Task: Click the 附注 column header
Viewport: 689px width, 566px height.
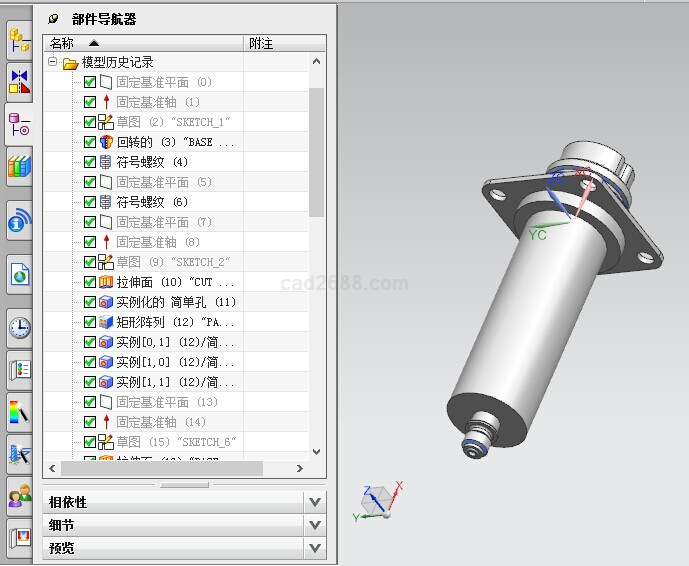Action: tap(262, 43)
